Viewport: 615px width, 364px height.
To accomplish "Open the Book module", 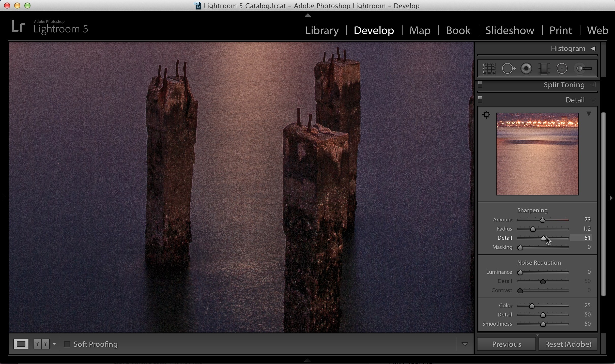I will tap(458, 31).
